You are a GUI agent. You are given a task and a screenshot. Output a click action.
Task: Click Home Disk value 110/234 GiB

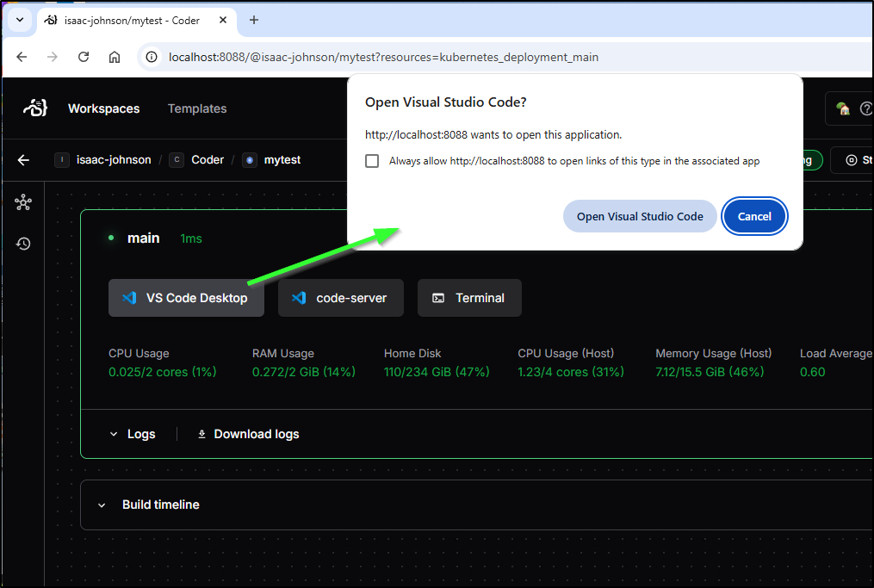(437, 372)
